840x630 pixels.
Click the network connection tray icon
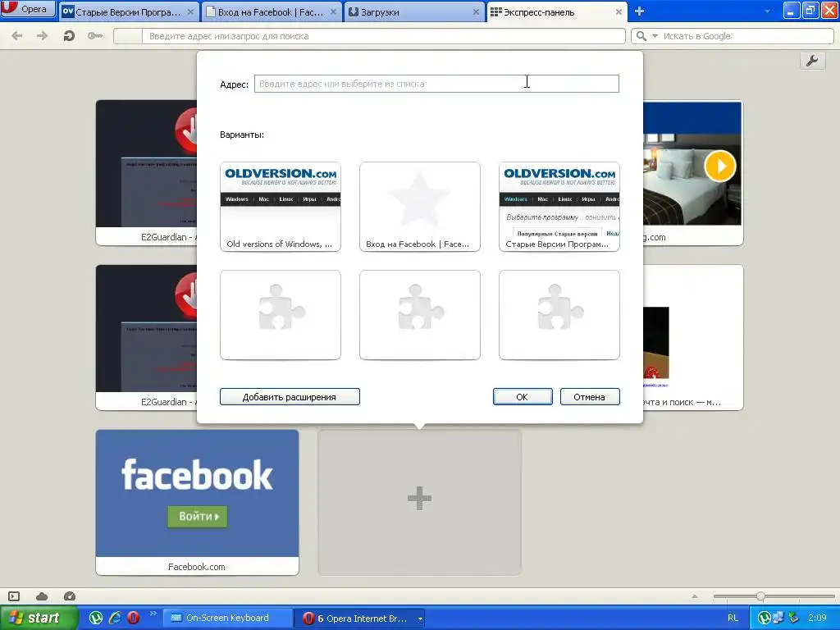[x=778, y=619]
